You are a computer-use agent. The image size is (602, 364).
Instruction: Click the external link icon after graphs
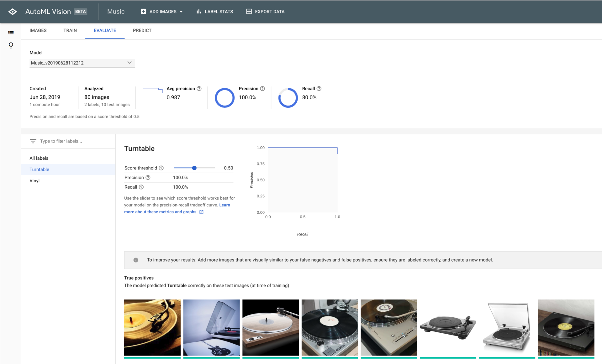[x=201, y=212]
